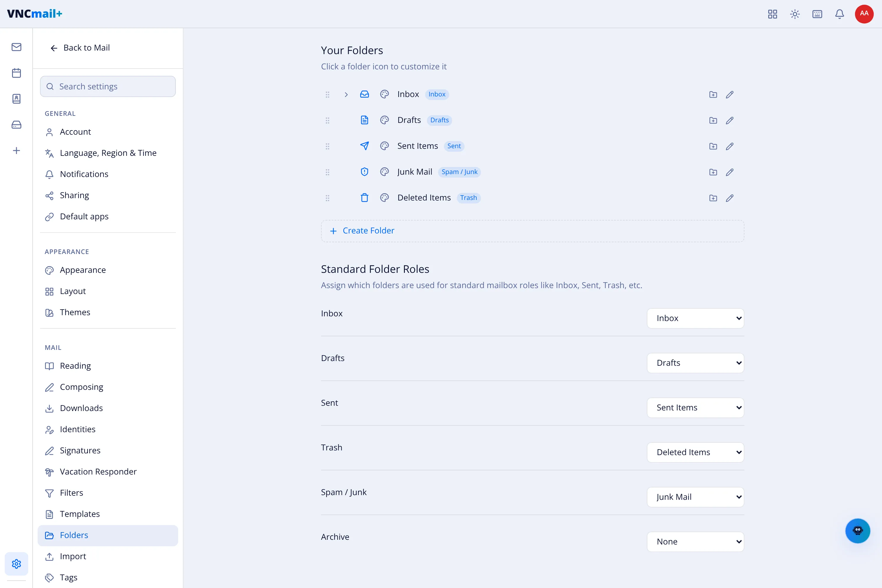Add subfolder to Drafts
The width and height of the screenshot is (882, 588).
(x=713, y=120)
